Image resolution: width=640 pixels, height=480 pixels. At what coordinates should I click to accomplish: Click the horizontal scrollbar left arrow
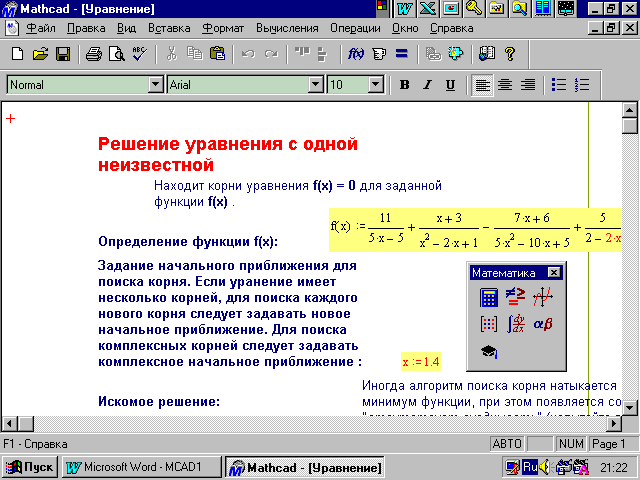coord(10,424)
